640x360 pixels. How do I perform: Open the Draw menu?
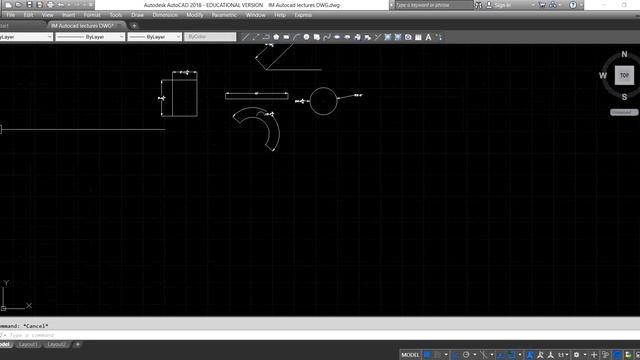coord(137,15)
